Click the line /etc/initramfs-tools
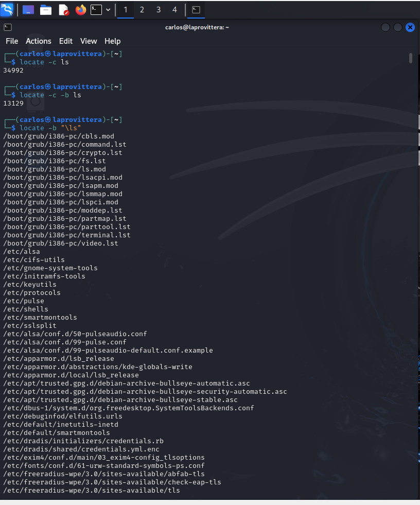Screen dimensions: 420x505 (44, 276)
